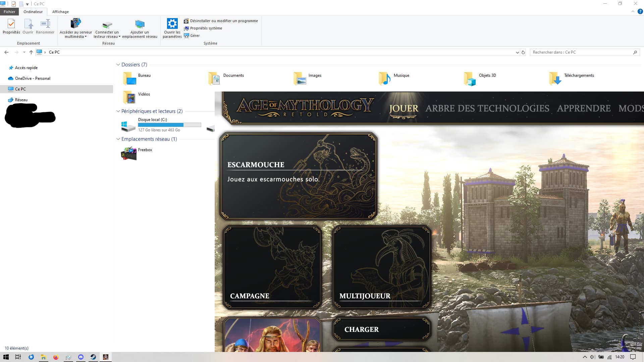Viewport: 644px width, 362px height.
Task: Open the Explorer help question mark icon
Action: coord(640,11)
